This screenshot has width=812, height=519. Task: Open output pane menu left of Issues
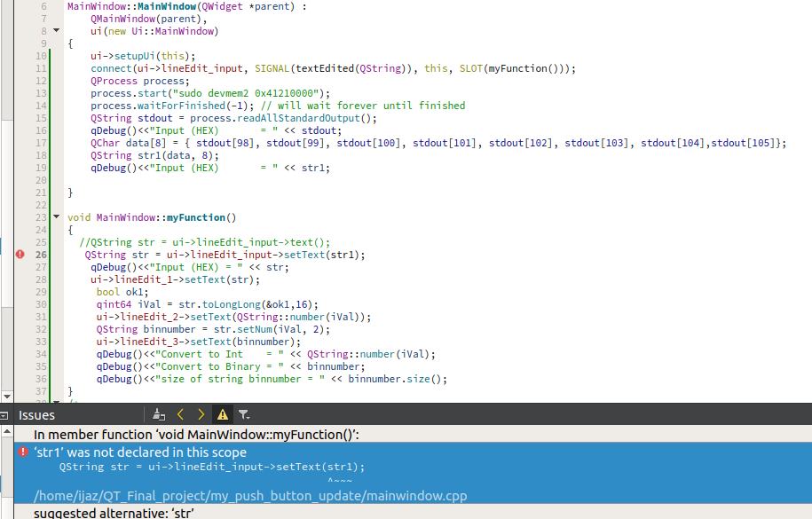[x=4, y=415]
